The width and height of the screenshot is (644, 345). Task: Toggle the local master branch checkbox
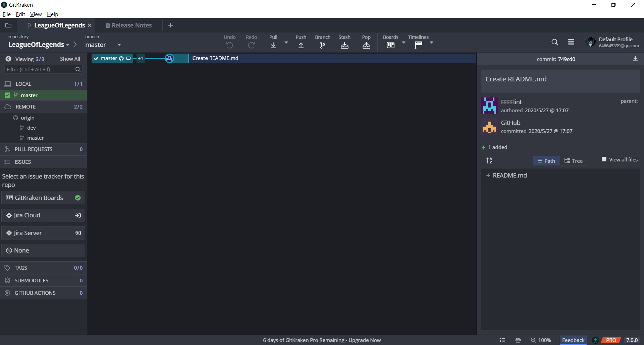[7, 95]
